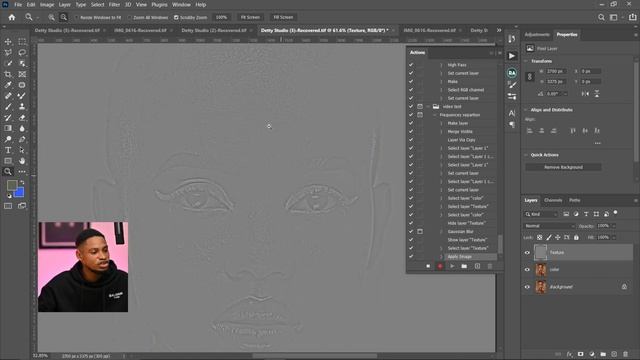This screenshot has height=360, width=640.
Task: Click Remove Background quick action
Action: click(x=563, y=167)
